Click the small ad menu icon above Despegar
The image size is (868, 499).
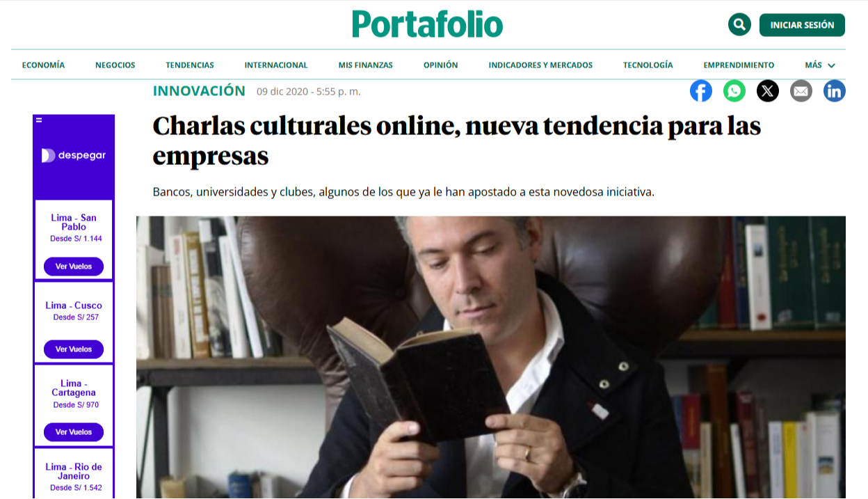[39, 120]
